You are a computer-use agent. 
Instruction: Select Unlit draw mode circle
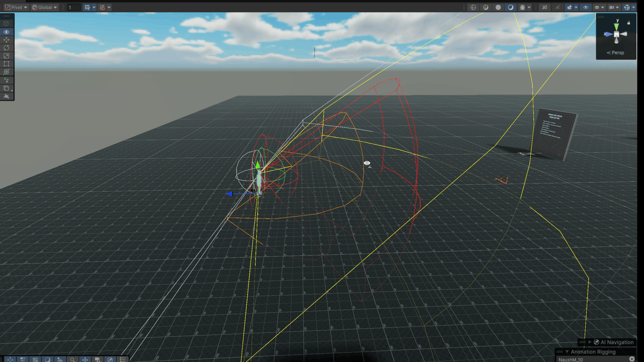pyautogui.click(x=498, y=7)
